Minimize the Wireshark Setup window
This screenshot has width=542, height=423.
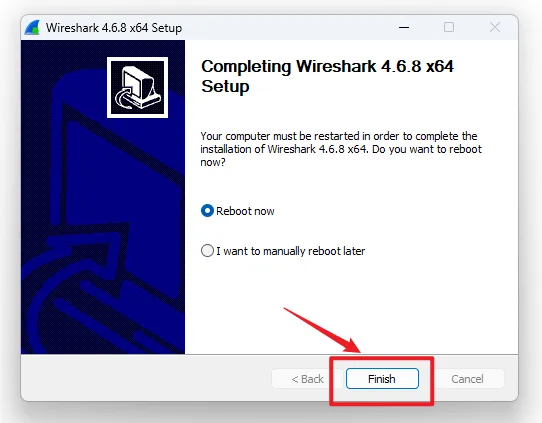click(404, 27)
